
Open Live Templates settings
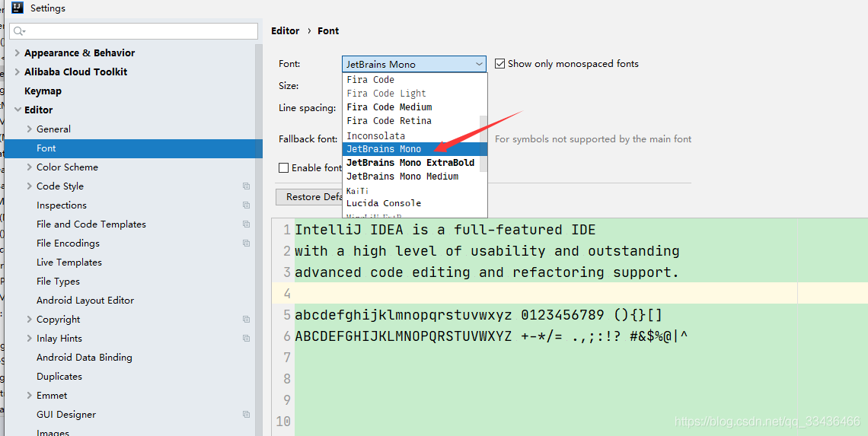69,263
